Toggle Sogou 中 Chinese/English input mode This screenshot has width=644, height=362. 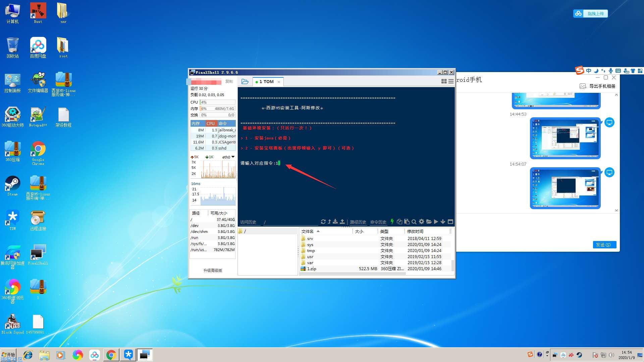click(x=589, y=71)
